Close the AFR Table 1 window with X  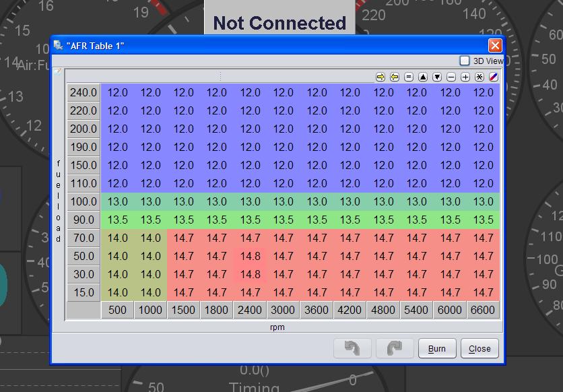click(x=495, y=46)
